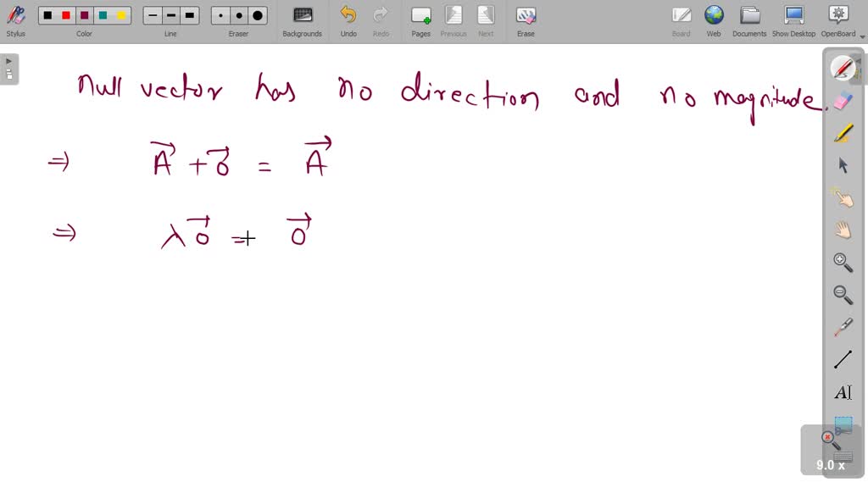
Task: Undo the last stroke
Action: tap(348, 21)
